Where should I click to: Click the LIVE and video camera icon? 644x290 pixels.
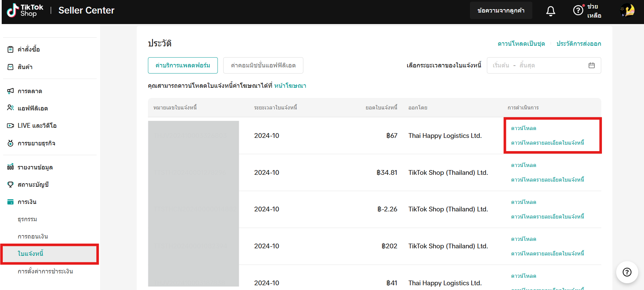point(11,126)
